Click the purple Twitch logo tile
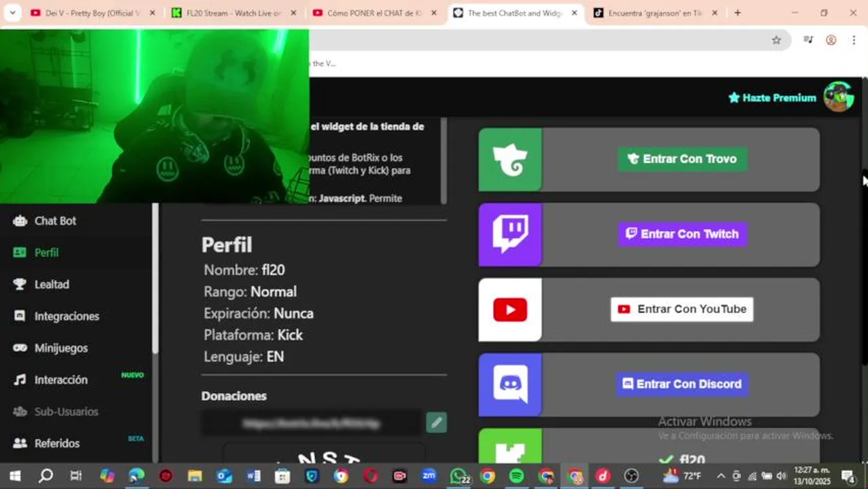Image resolution: width=868 pixels, height=489 pixels. pyautogui.click(x=510, y=234)
